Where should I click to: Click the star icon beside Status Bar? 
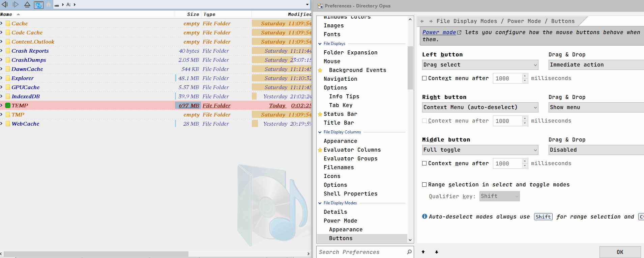[x=320, y=114]
